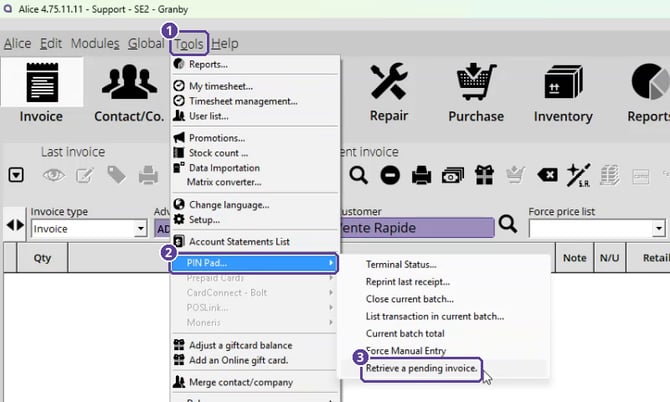Click the magic wand S.R. icon

579,175
